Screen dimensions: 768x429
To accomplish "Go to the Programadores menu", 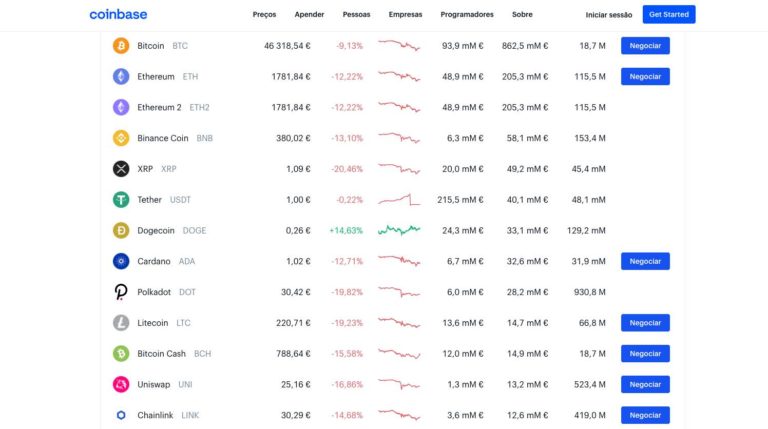I will tap(467, 15).
